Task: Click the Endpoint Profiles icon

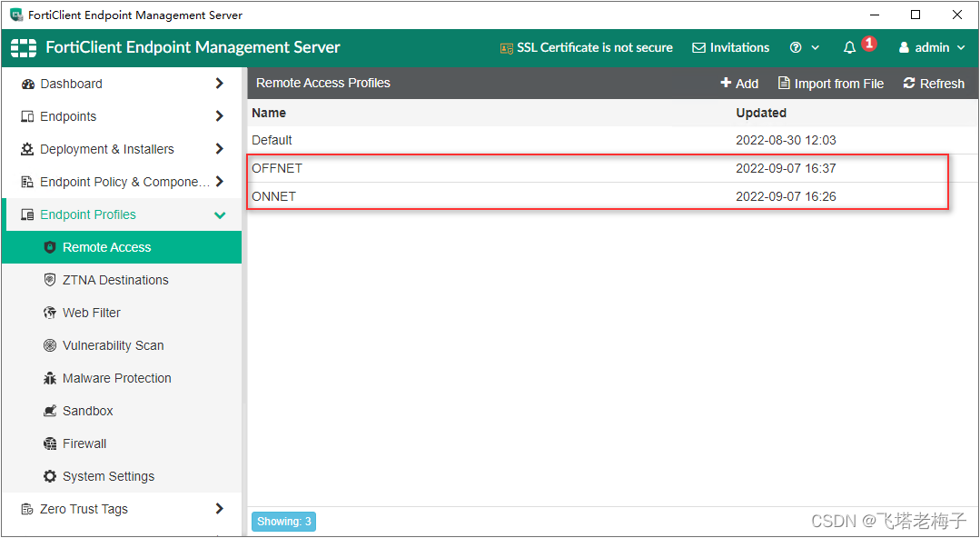Action: tap(27, 215)
